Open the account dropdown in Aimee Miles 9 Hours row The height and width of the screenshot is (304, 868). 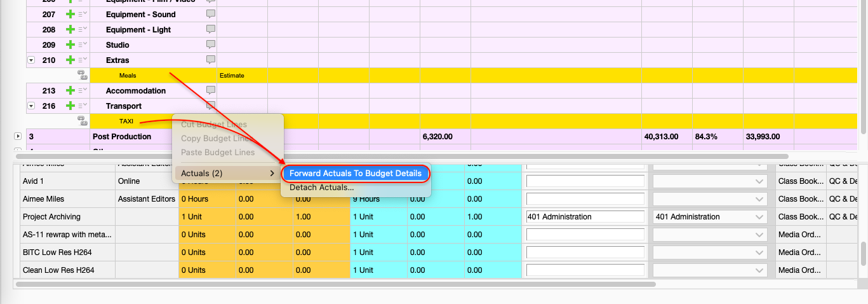pyautogui.click(x=711, y=199)
